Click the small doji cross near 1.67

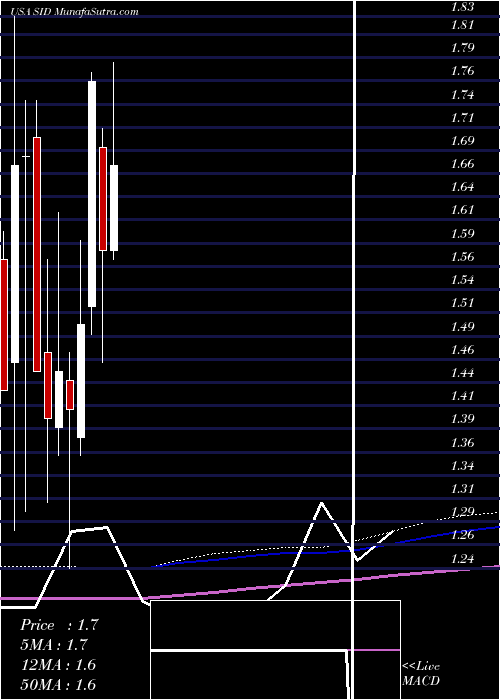26,157
